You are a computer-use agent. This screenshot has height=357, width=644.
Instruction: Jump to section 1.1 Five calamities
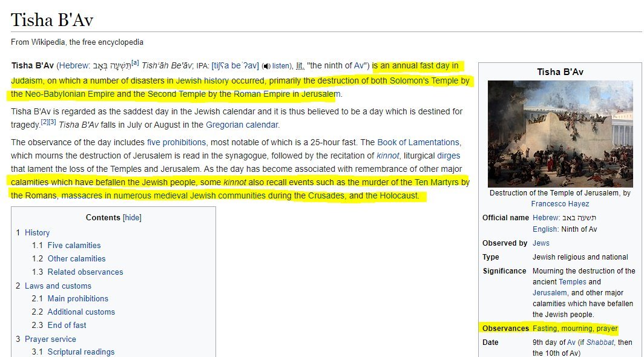pyautogui.click(x=74, y=246)
